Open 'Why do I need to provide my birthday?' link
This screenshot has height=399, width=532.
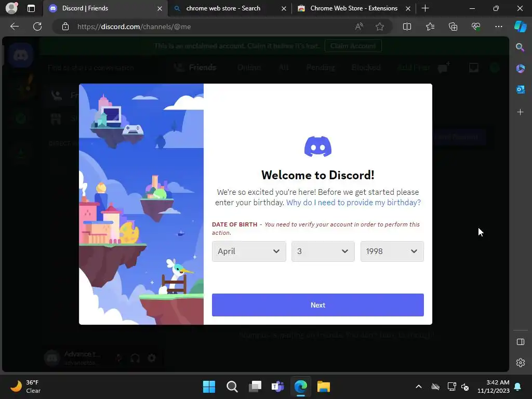(353, 203)
